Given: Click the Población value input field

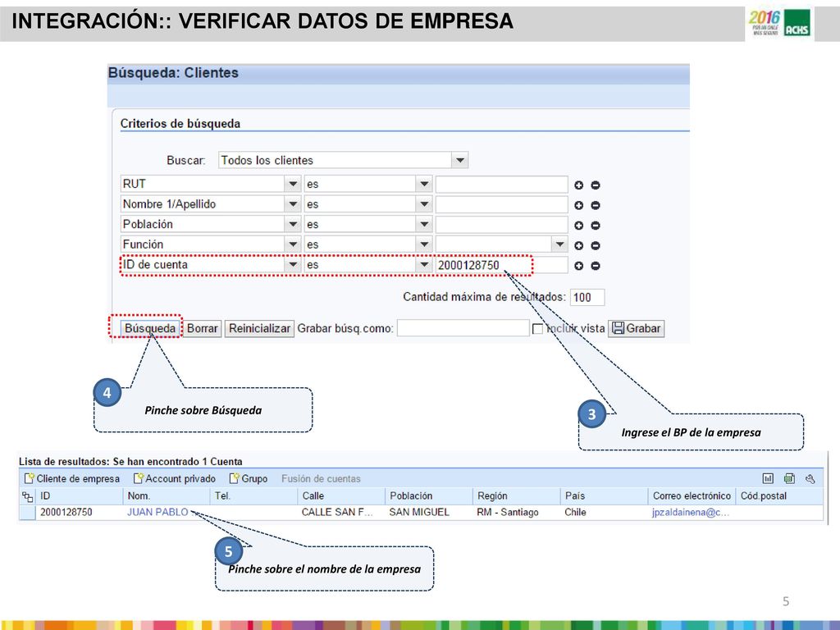Looking at the screenshot, I should [501, 225].
